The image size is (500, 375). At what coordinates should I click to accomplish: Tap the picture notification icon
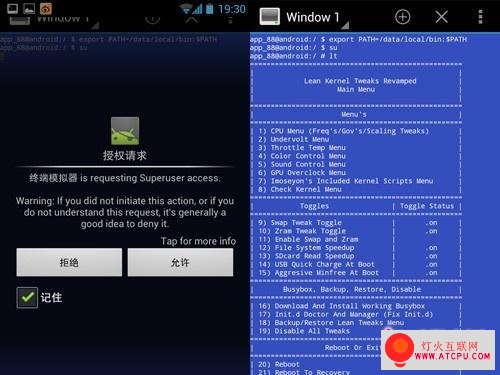tap(29, 8)
